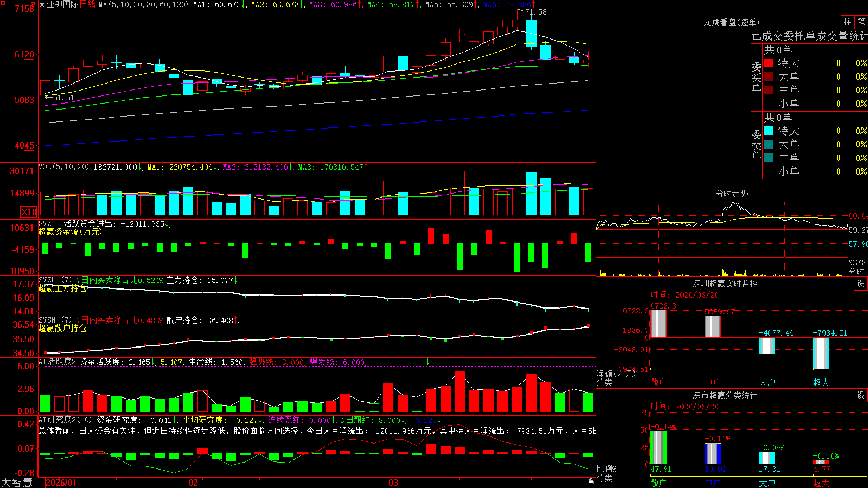Click the -4077.46 大户 bar in 实时监控

click(x=767, y=346)
